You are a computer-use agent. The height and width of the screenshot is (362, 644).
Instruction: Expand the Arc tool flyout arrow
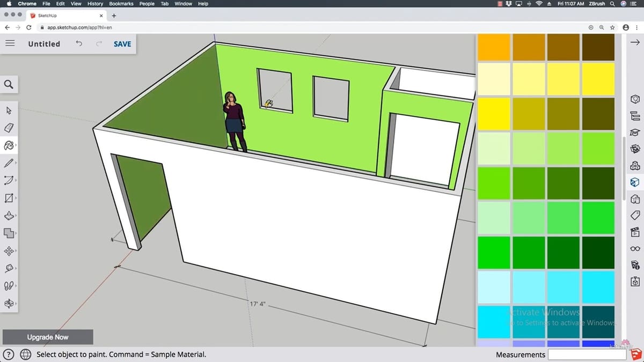coord(16,181)
